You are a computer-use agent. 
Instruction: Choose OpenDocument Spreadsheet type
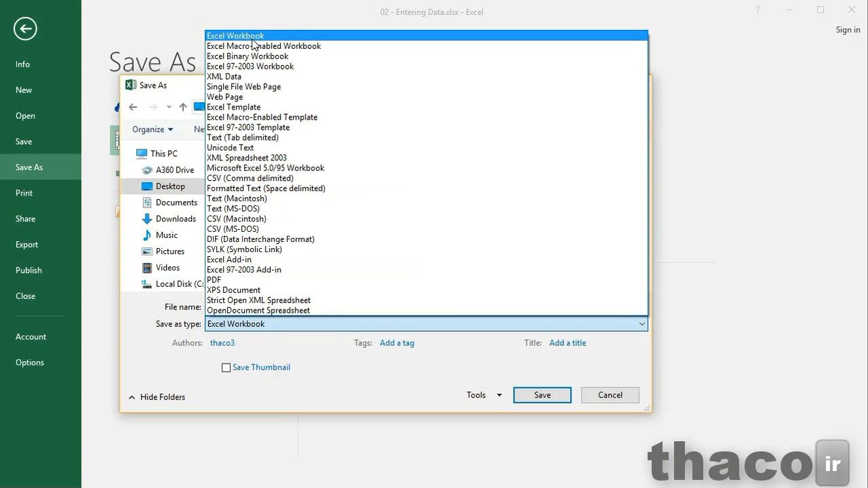coord(427,311)
